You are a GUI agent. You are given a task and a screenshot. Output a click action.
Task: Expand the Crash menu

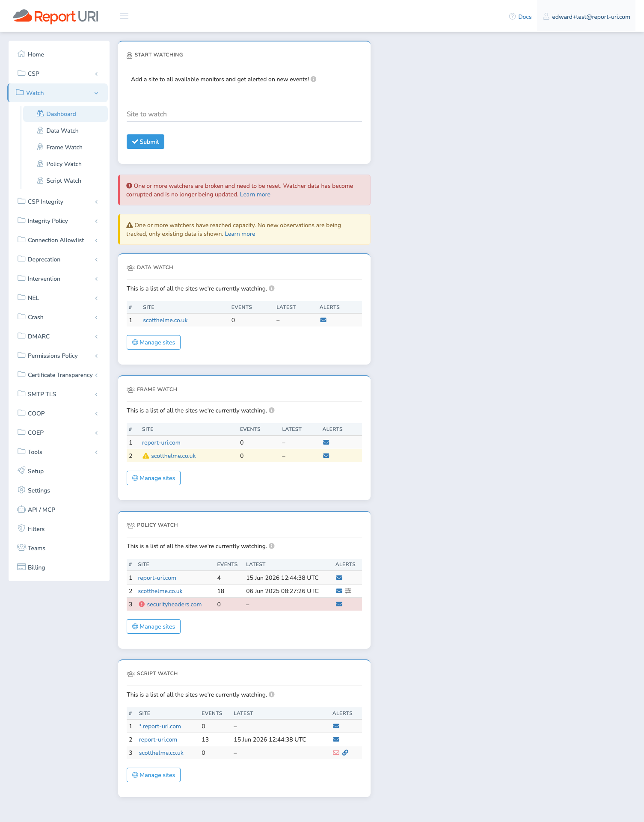[x=59, y=317]
